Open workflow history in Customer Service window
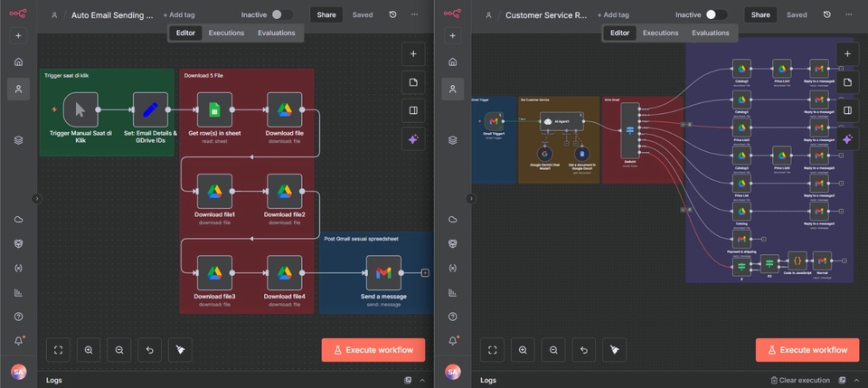The height and width of the screenshot is (388, 868). pos(826,14)
